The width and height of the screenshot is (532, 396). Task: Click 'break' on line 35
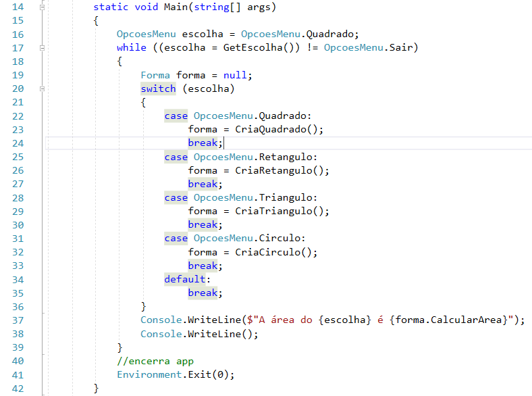coord(203,293)
